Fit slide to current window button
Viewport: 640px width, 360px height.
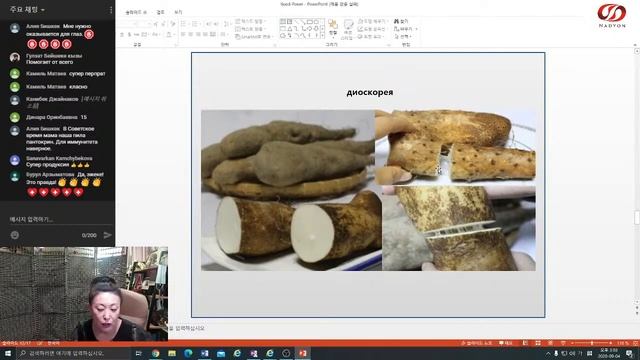point(636,343)
